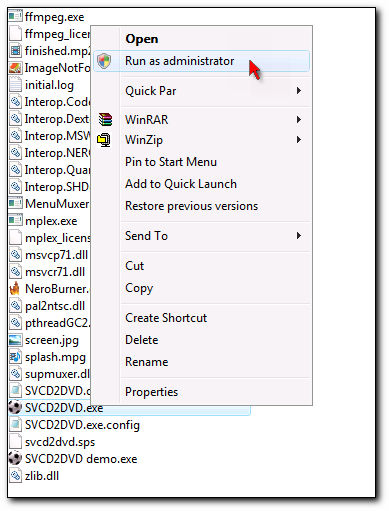Open Properties from the context menu
This screenshot has height=511, width=389.
[202, 392]
